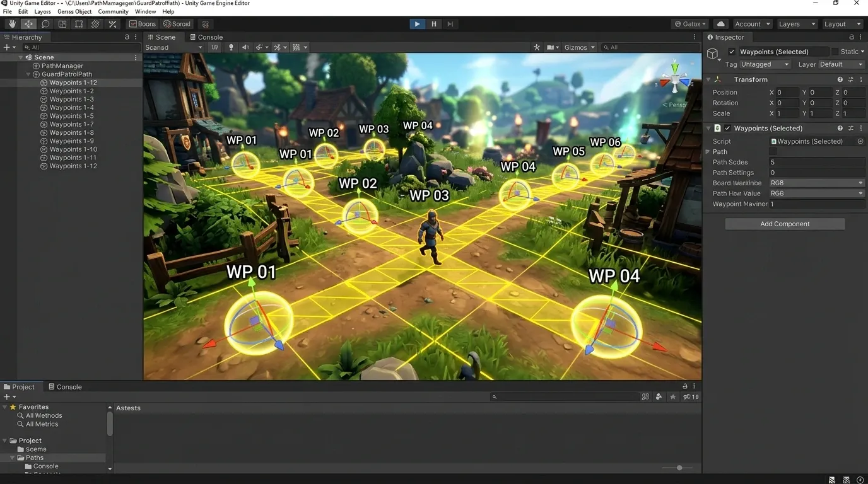Click the GameObject cube icon in Inspector
Screen dimensions: 868x484
click(713, 54)
